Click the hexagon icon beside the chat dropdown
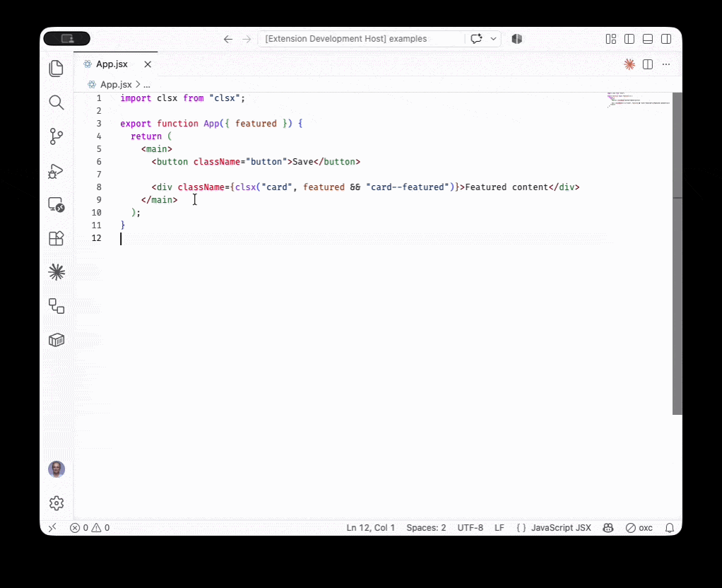This screenshot has height=588, width=722. (517, 39)
